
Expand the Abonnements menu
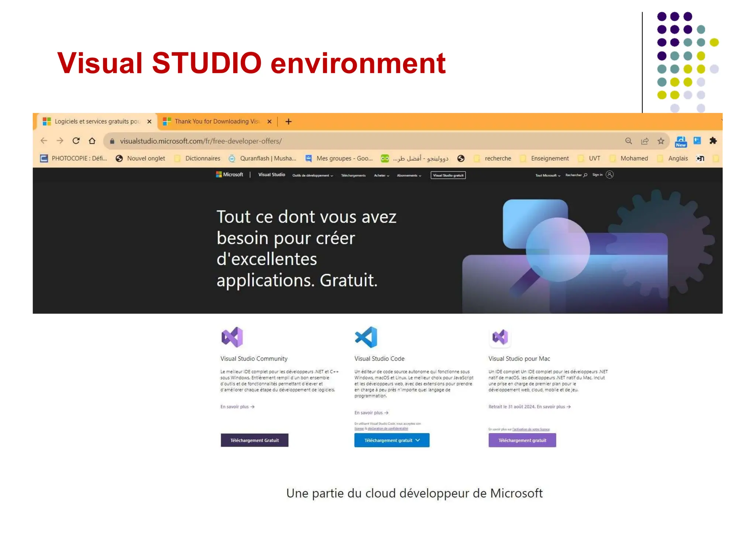409,176
